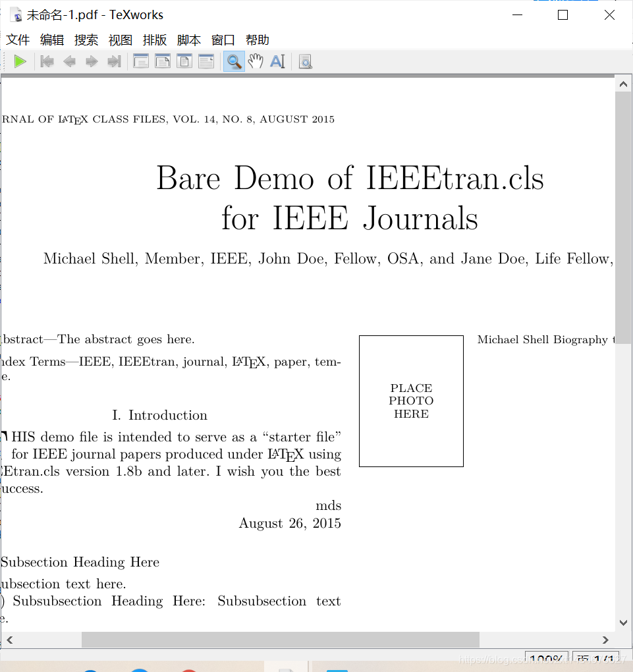The height and width of the screenshot is (672, 633).
Task: Click the horizontal scrollbar thumb
Action: pos(281,640)
